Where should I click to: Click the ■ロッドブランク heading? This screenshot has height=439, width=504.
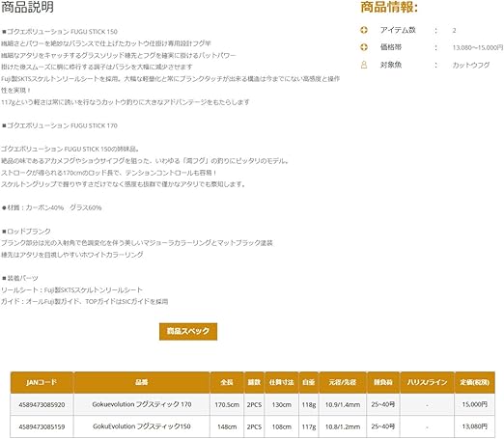tap(26, 232)
